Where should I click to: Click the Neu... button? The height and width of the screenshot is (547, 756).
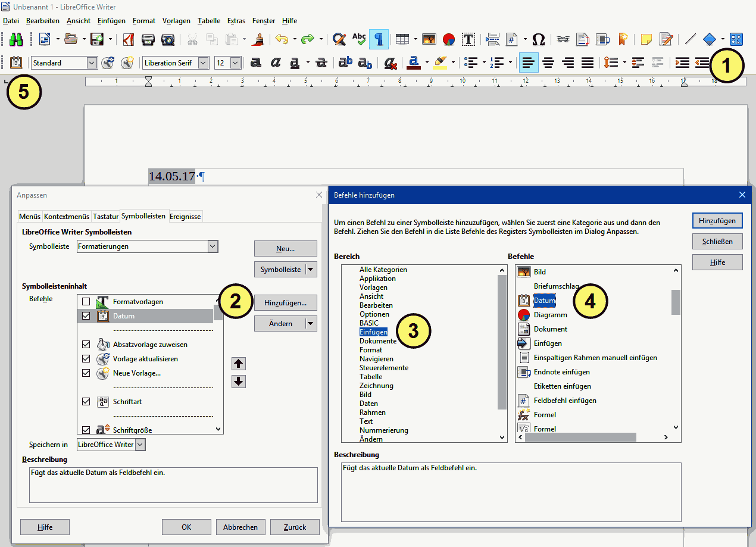(x=285, y=249)
